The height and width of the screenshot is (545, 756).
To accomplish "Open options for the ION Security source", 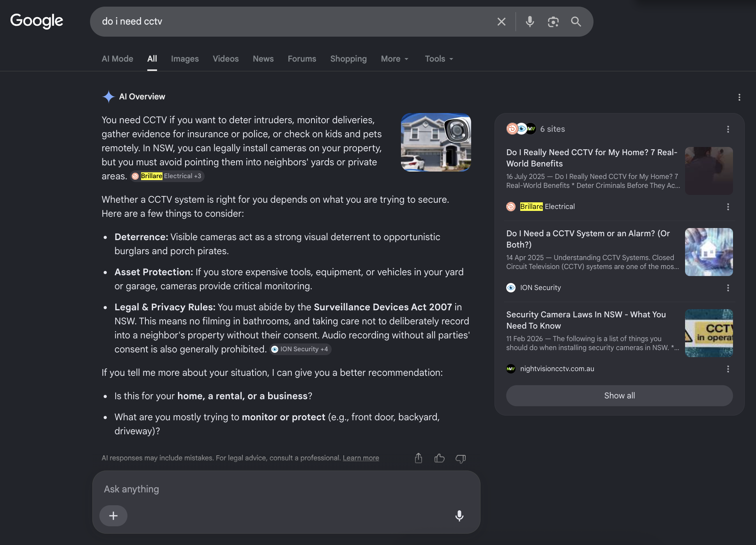I will coord(728,288).
